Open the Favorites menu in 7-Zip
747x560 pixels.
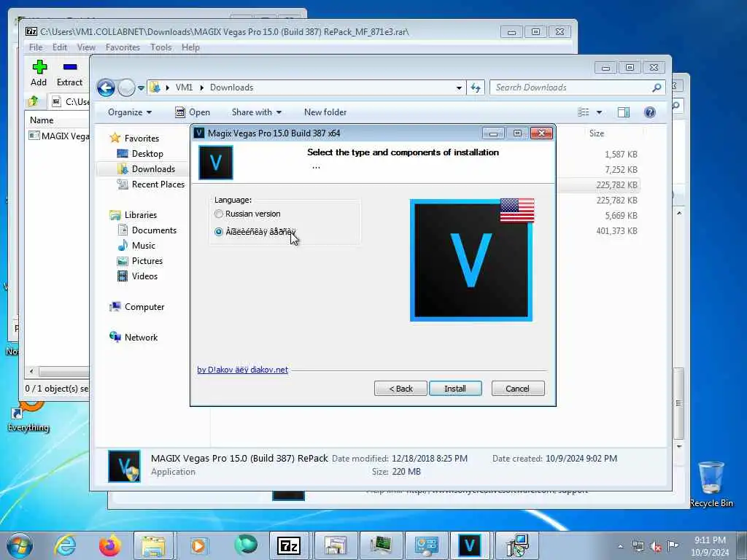[x=123, y=47]
